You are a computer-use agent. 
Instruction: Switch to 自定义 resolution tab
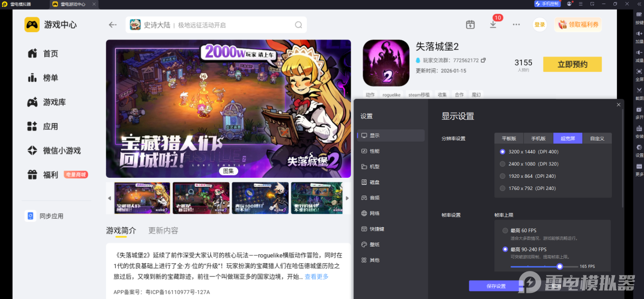(x=597, y=138)
